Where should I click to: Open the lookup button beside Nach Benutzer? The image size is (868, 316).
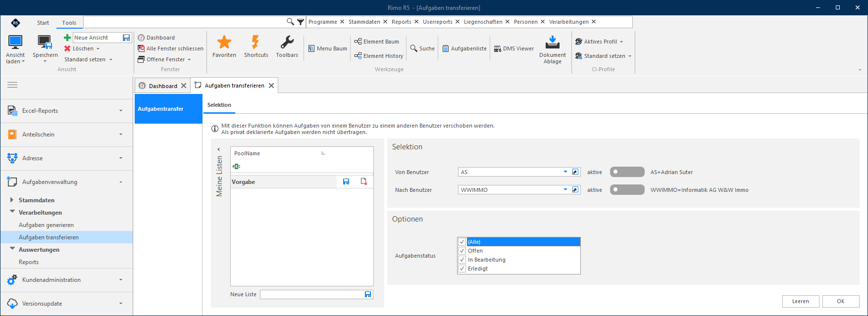point(575,190)
